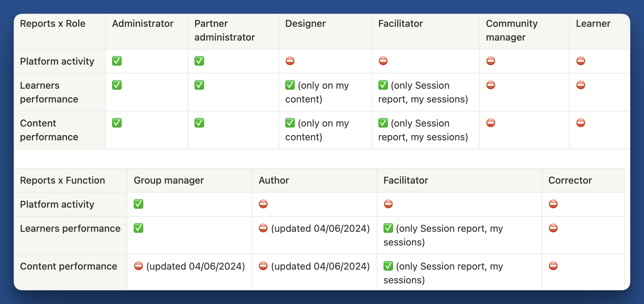644x304 pixels.
Task: Click Author's Platform activity no-entry icon
Action: point(263,204)
